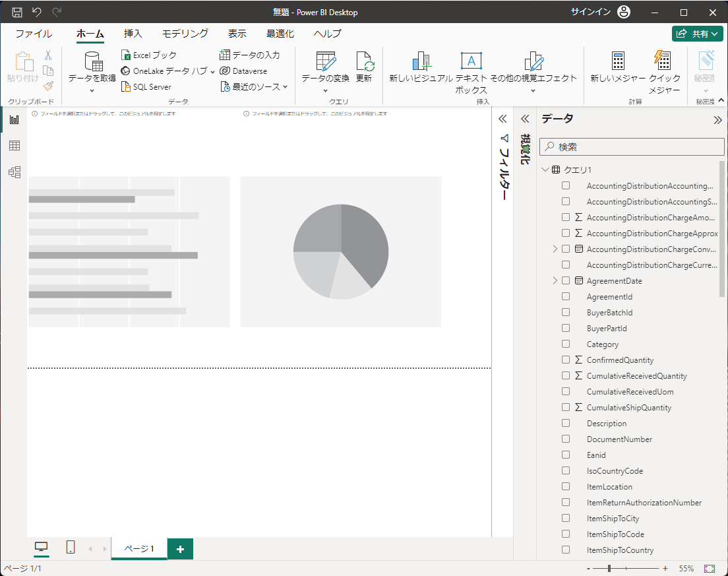Switch to the 挿入 tab
Viewport: 728px width, 576px height.
(x=133, y=34)
